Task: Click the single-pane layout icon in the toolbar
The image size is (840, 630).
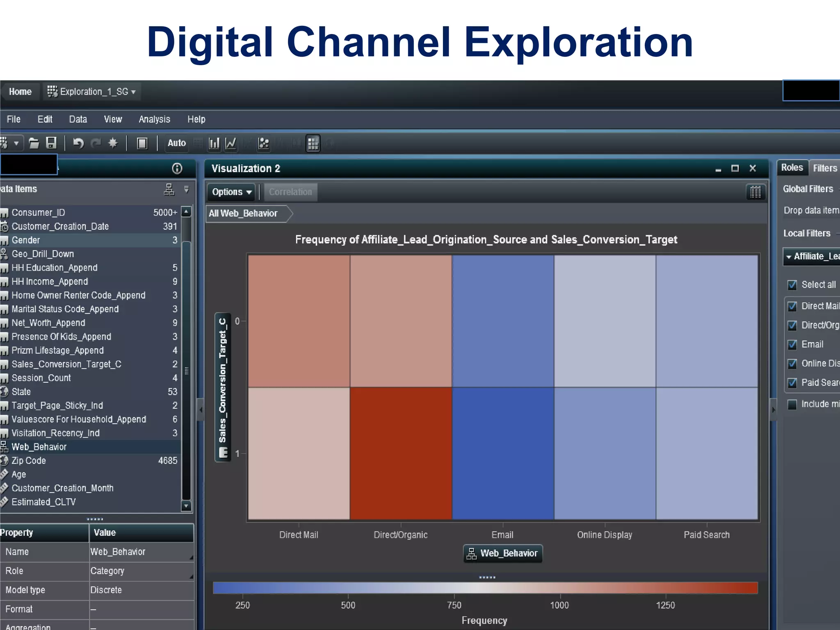Action: [142, 143]
